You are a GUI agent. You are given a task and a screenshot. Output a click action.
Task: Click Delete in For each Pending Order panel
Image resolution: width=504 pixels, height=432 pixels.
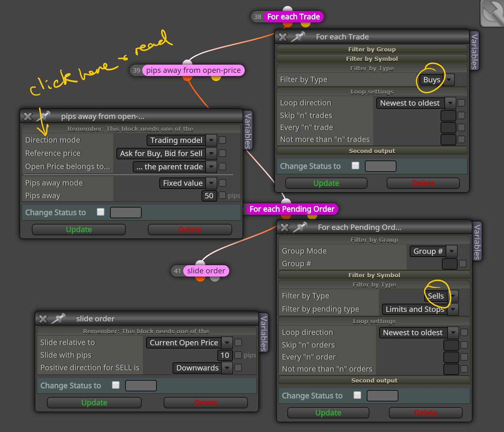(426, 413)
